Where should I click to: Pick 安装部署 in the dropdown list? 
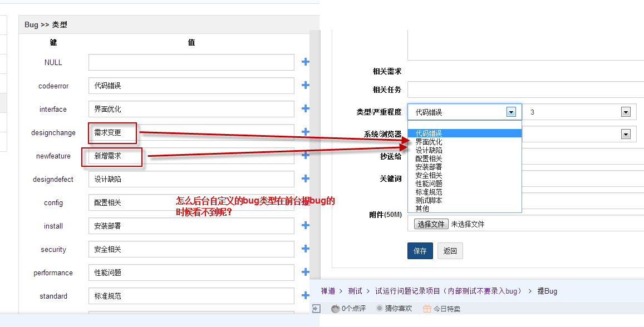(465, 167)
